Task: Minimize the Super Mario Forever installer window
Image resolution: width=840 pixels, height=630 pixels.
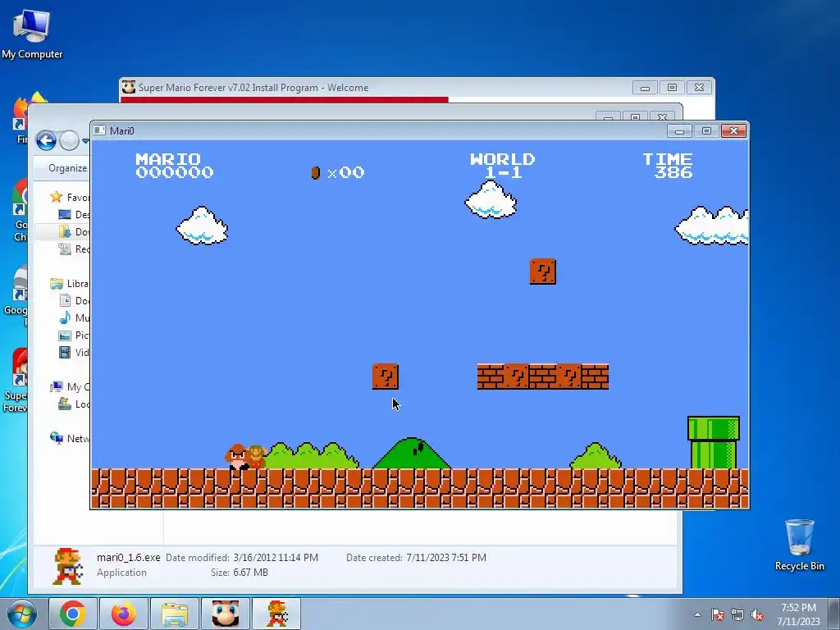Action: pos(645,87)
